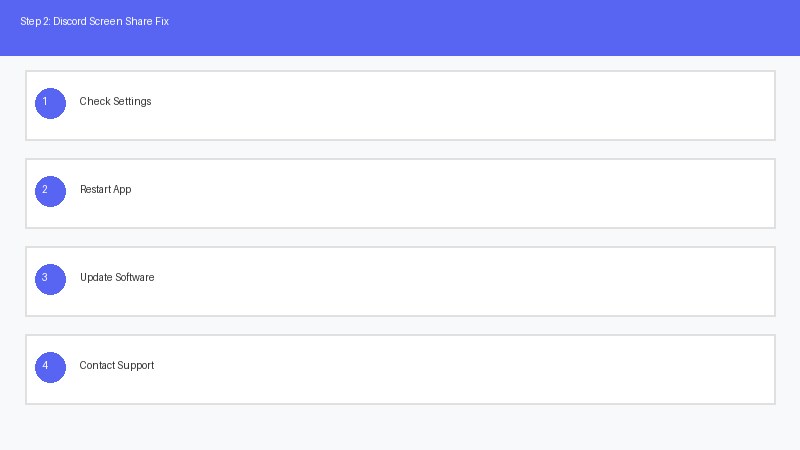
Task: Click the word Software in step 3
Action: coord(135,278)
